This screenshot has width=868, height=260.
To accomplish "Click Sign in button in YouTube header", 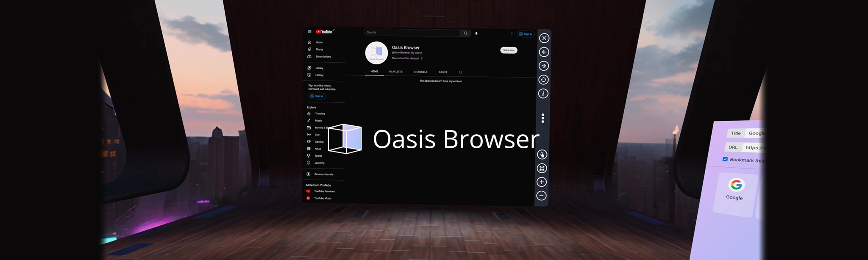I will 526,34.
